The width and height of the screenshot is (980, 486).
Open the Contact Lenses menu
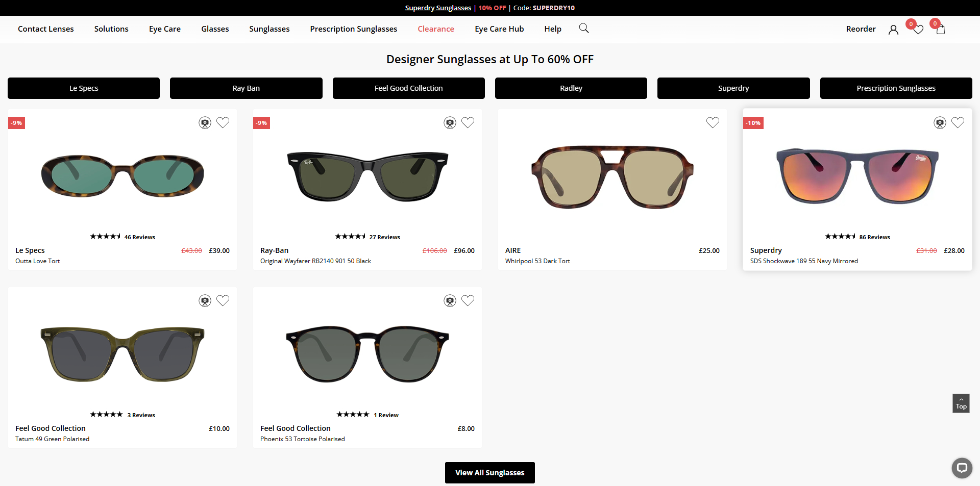point(46,29)
